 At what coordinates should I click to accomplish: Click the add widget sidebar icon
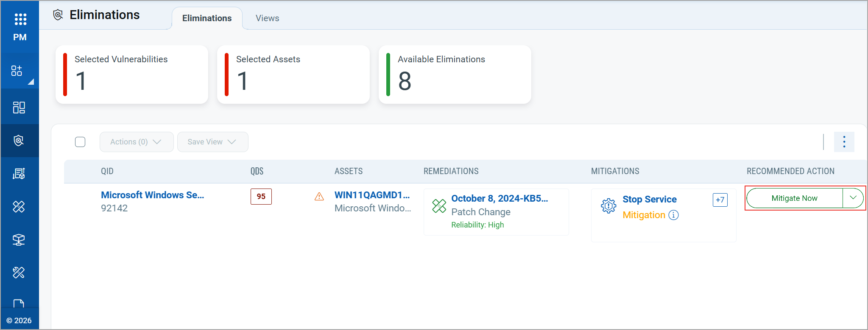17,71
